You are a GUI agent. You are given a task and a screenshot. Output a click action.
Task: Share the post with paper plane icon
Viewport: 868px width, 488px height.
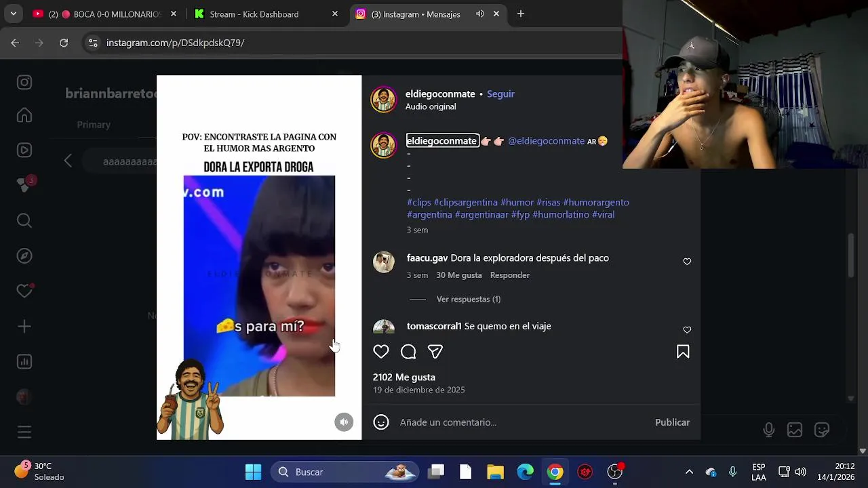point(435,352)
